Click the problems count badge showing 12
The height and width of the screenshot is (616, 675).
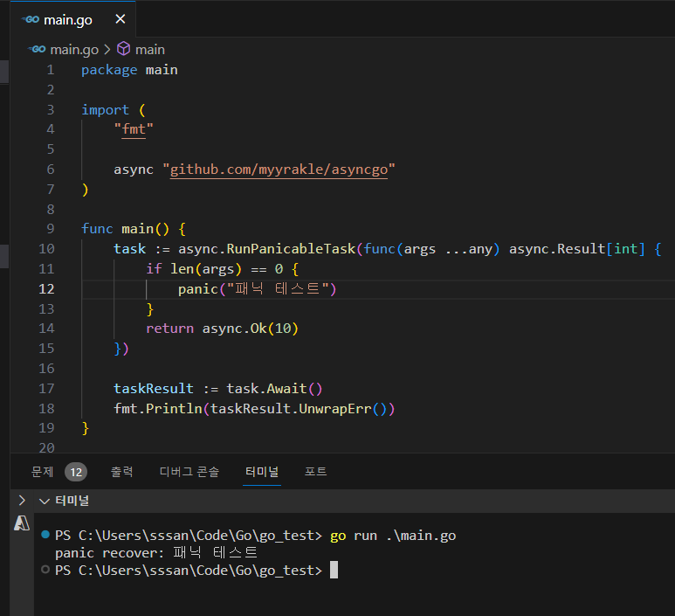(x=76, y=472)
